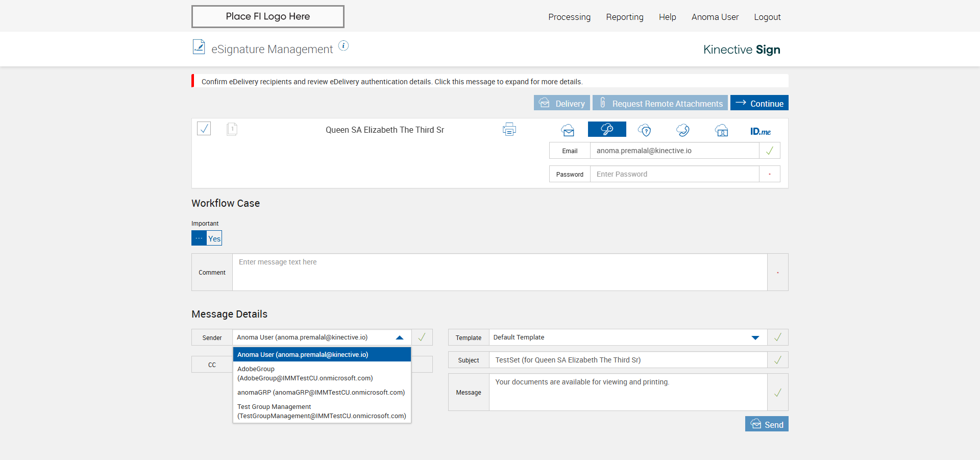Select cloud key password authentication icon
This screenshot has width=980, height=460.
pos(607,130)
